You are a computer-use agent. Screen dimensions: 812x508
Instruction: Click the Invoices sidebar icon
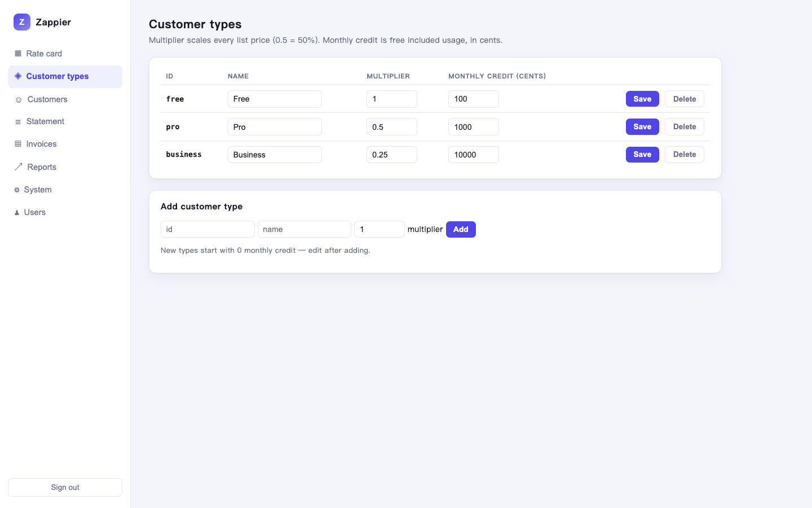tap(18, 144)
